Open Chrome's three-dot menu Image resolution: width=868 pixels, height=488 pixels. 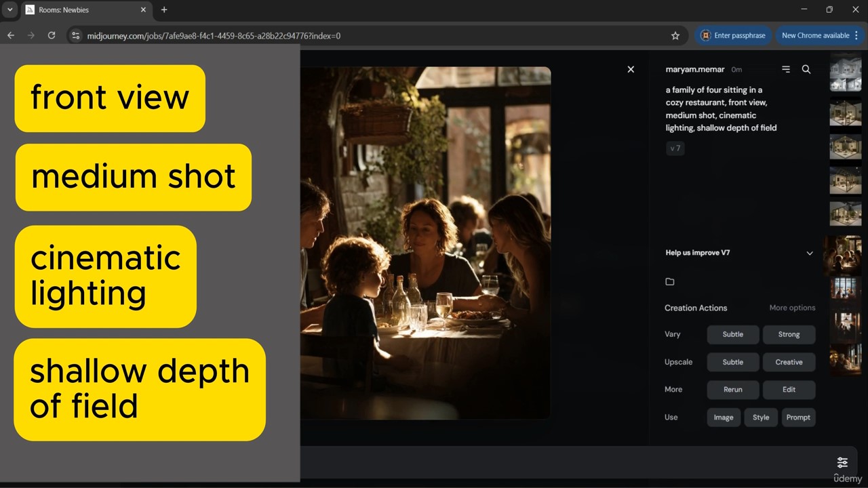856,35
